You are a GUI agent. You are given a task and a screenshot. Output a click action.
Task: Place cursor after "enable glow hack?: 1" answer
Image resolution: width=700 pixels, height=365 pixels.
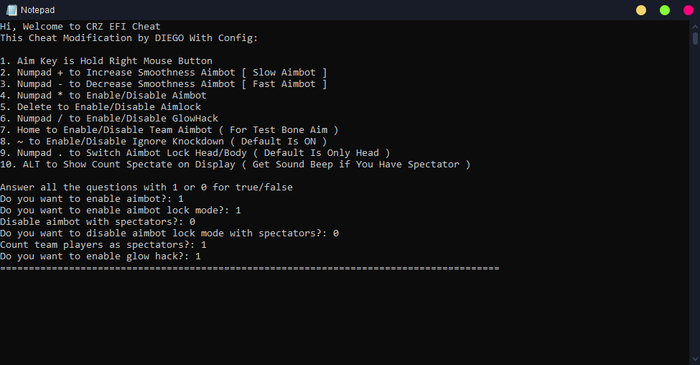point(201,256)
